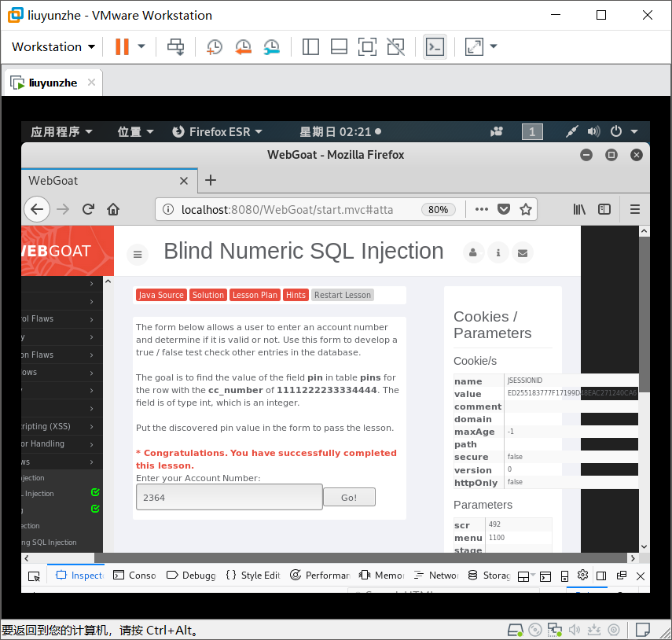Click the WebGoat user profile icon

pyautogui.click(x=473, y=252)
